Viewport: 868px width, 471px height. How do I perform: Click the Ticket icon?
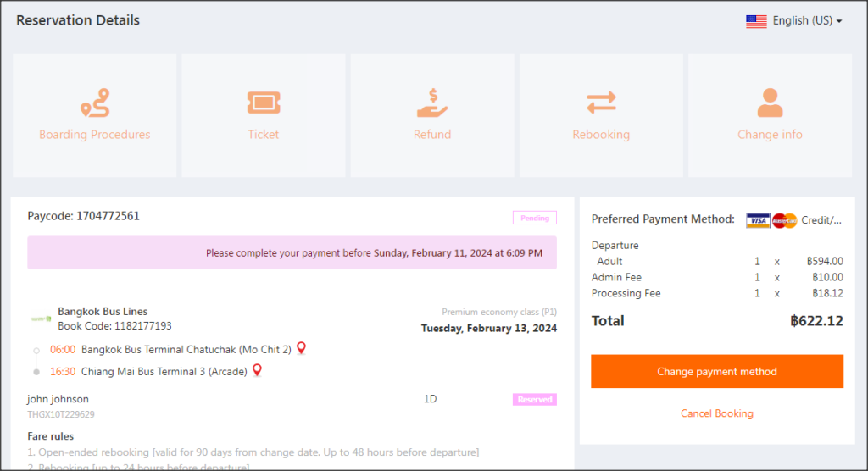click(264, 103)
